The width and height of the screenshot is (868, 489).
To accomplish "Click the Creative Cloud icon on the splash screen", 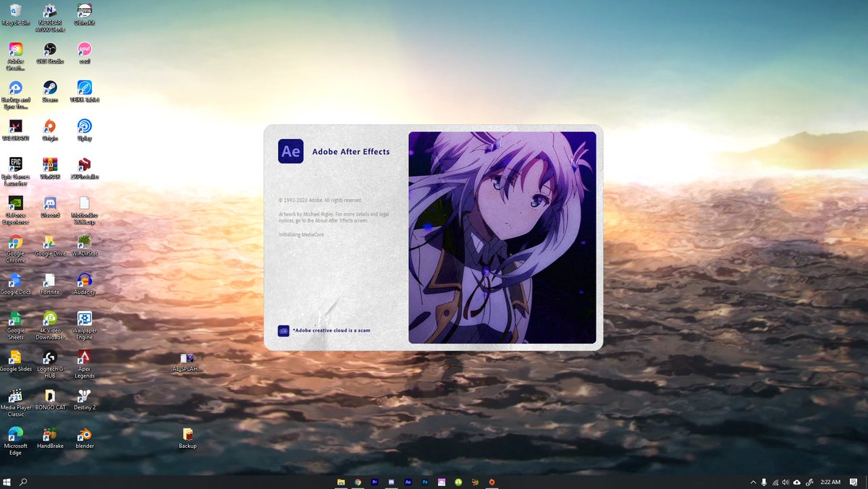I will click(x=284, y=331).
